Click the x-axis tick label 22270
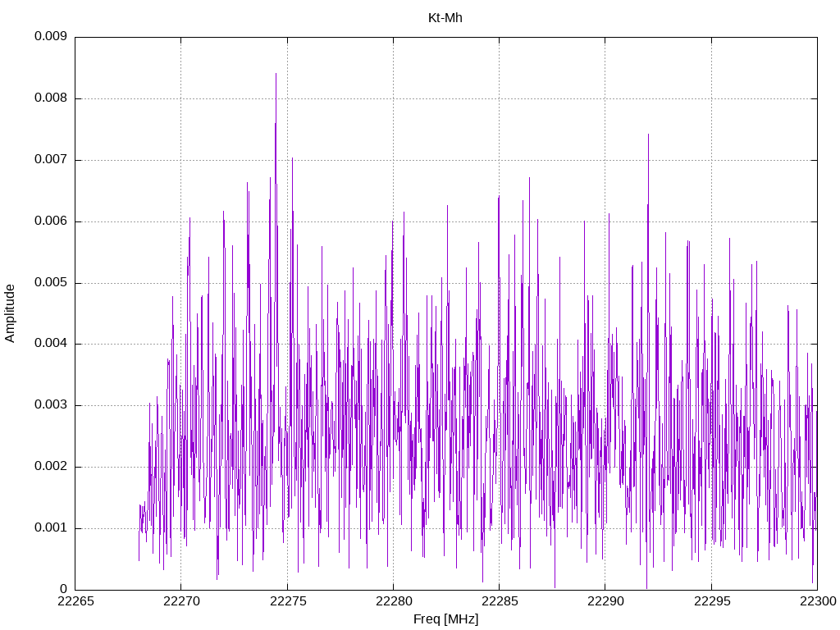Image resolution: width=840 pixels, height=630 pixels. click(x=181, y=601)
